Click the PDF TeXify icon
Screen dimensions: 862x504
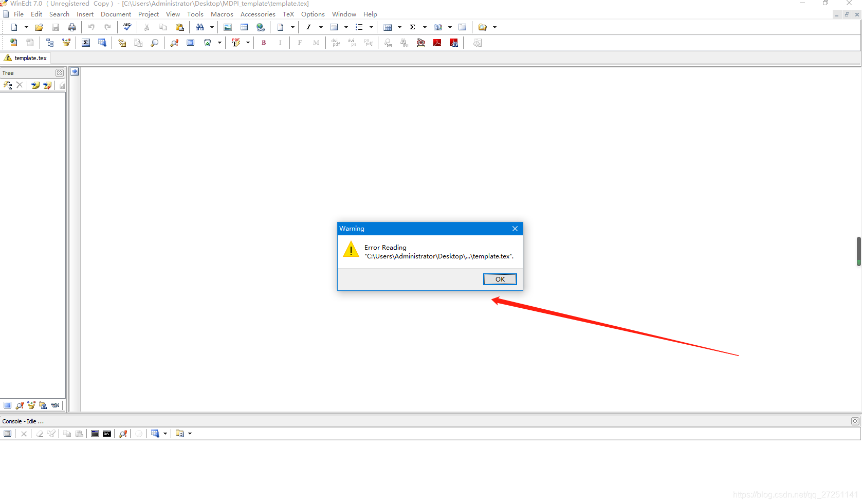pyautogui.click(x=236, y=43)
